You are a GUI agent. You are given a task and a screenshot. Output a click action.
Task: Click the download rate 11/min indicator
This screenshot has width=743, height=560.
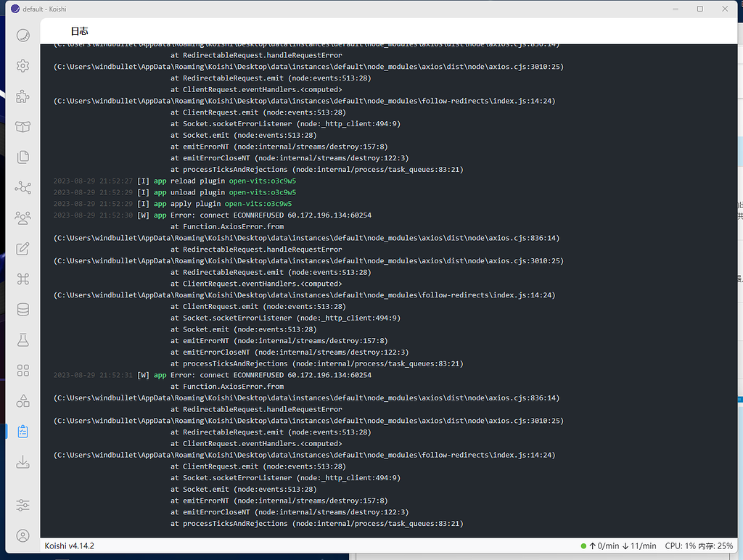tap(639, 546)
